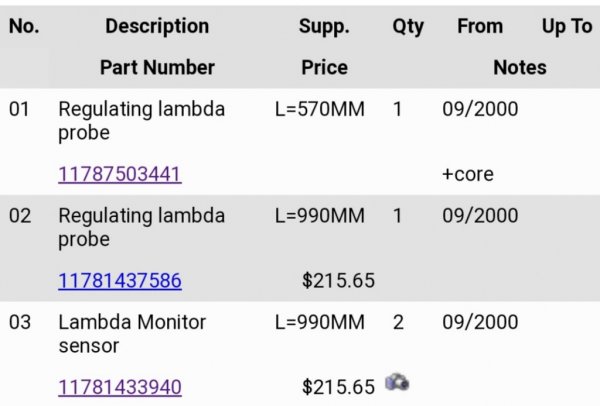600x406 pixels.
Task: Select the Price subheader
Action: pos(324,68)
